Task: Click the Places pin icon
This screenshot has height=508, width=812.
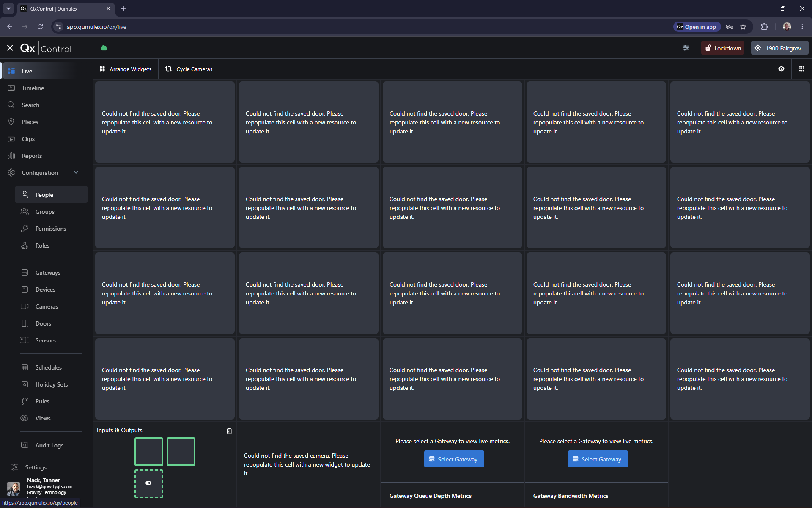Action: (x=11, y=122)
